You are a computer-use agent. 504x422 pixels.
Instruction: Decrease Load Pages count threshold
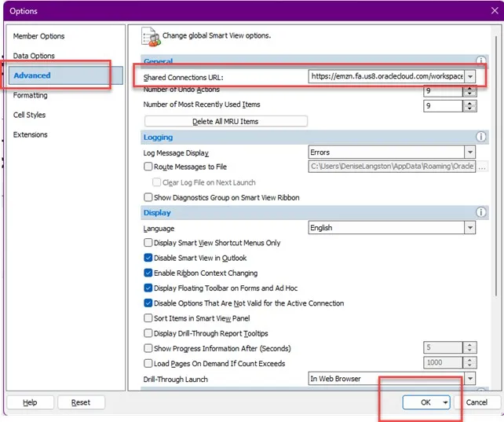tap(469, 365)
